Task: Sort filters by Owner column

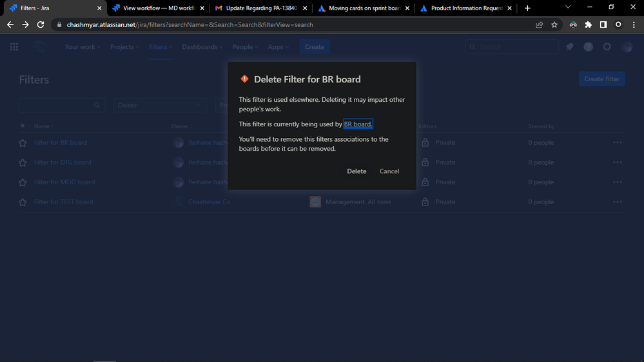Action: (182, 126)
